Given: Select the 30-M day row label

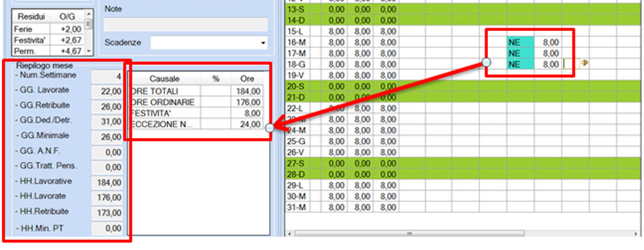Looking at the screenshot, I should tap(297, 196).
